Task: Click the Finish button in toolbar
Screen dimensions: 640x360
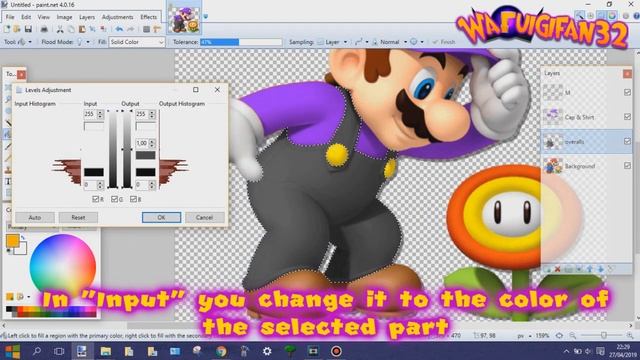Action: [444, 42]
